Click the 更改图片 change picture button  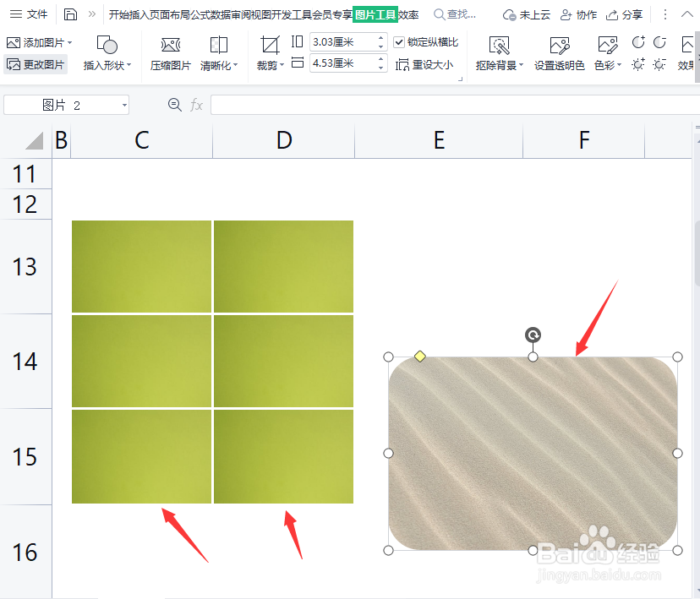coord(36,65)
